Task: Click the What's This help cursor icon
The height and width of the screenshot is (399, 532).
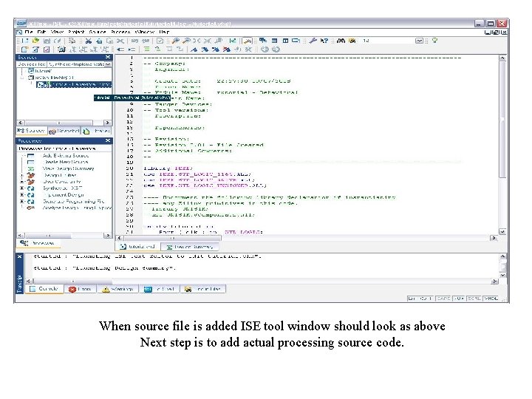Action: pos(324,41)
